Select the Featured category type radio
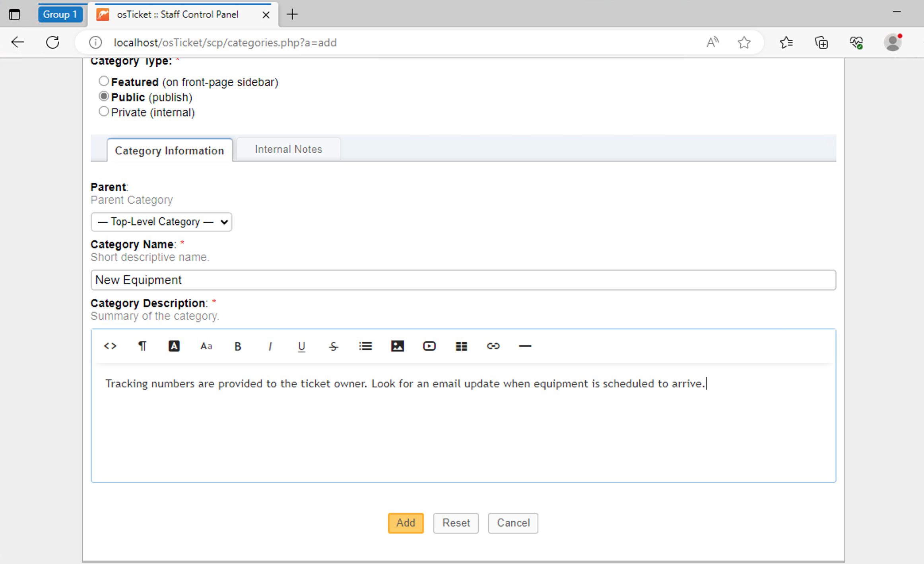924x564 pixels. click(x=104, y=82)
